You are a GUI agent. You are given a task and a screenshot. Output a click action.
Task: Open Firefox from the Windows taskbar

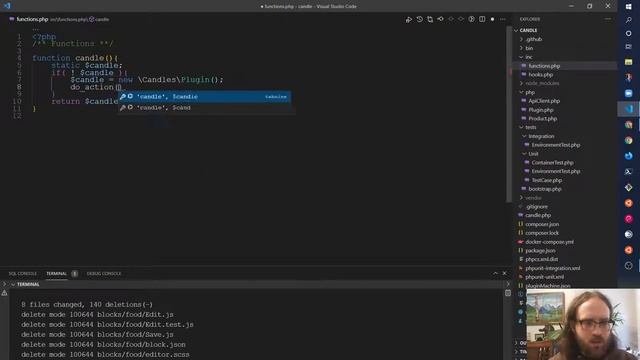[629, 156]
